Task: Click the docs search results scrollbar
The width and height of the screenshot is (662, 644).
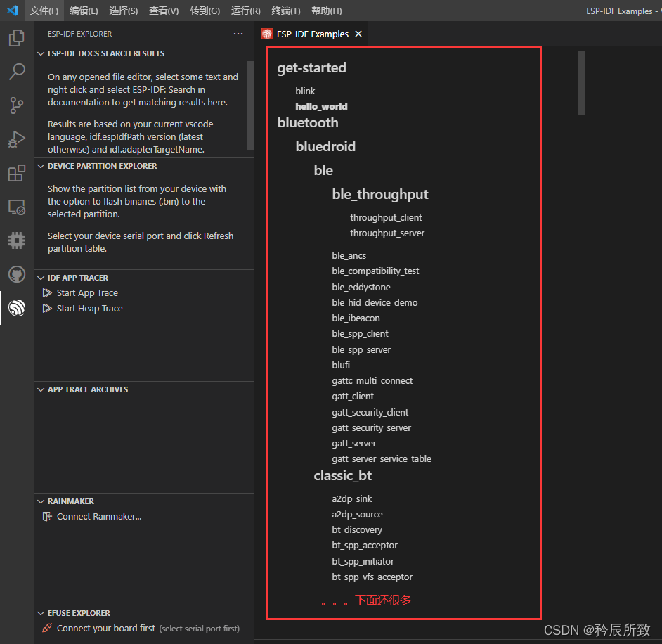Action: tap(251, 105)
